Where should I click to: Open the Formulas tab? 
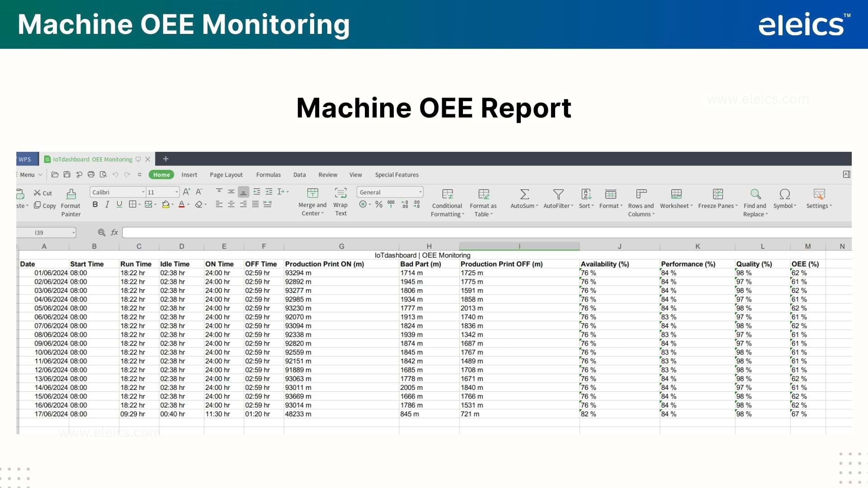pyautogui.click(x=269, y=175)
